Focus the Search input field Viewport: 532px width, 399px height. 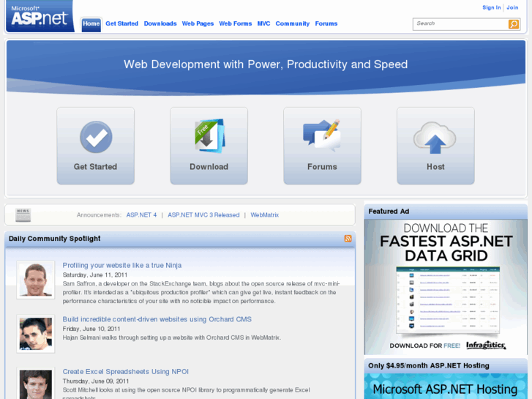pyautogui.click(x=460, y=23)
